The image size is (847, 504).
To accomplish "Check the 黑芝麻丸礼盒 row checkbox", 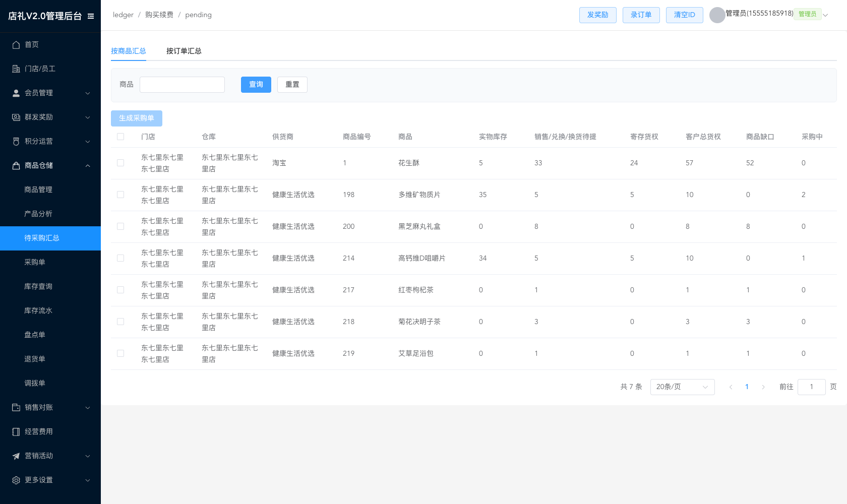I will (x=120, y=226).
